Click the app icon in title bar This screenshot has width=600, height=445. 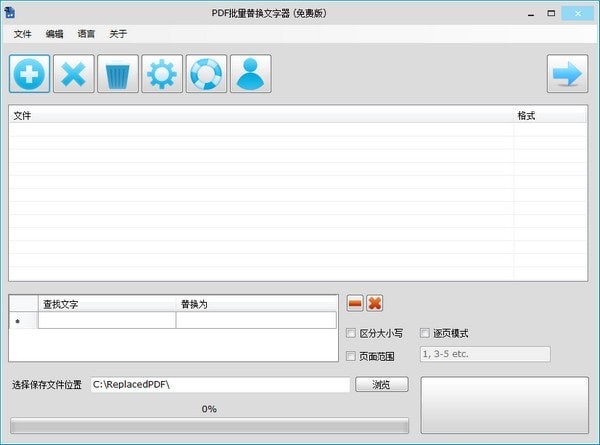[10, 13]
